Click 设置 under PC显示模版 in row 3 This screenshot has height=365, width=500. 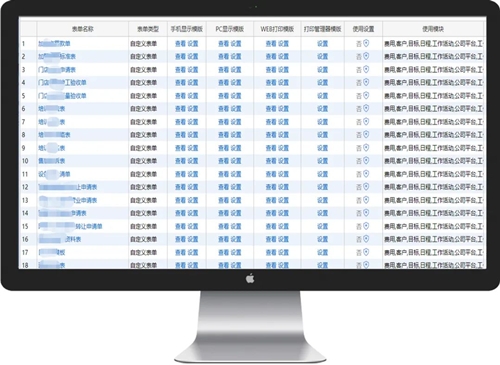236,70
